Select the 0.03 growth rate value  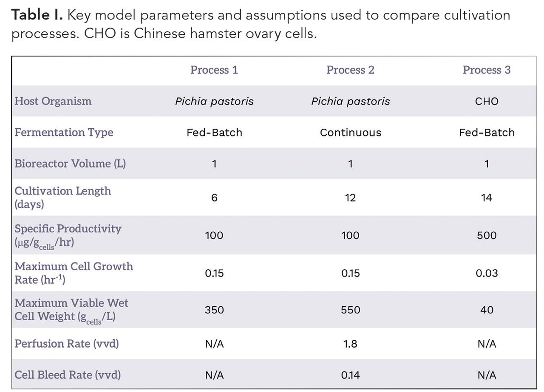point(487,273)
